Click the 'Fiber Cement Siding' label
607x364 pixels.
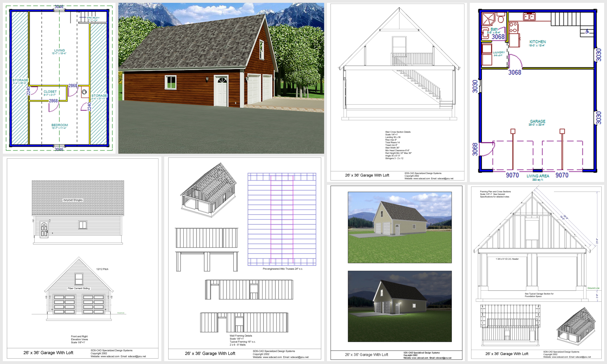click(79, 288)
